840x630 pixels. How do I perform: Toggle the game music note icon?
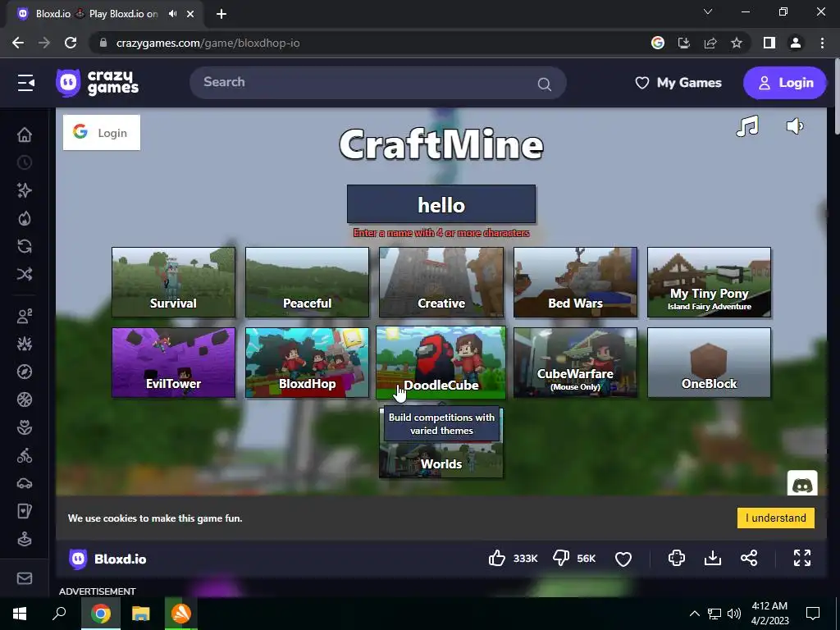pos(747,126)
